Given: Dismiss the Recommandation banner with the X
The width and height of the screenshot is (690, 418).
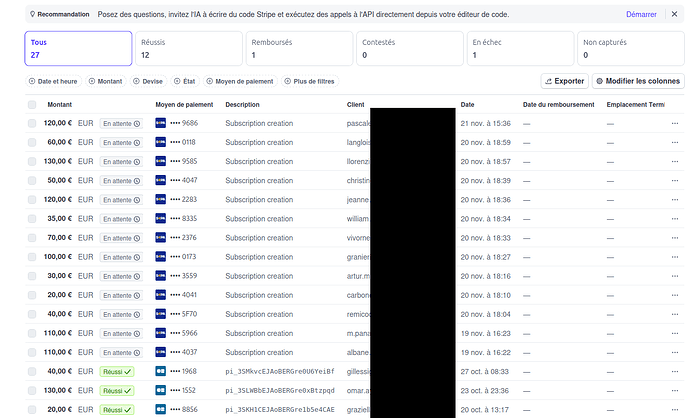Looking at the screenshot, I should coord(676,15).
